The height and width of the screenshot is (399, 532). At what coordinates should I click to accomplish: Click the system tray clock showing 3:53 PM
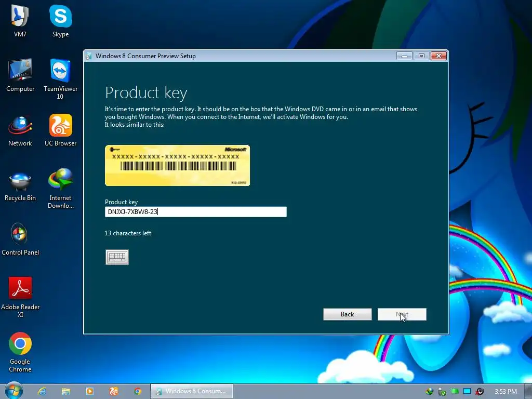click(x=506, y=392)
